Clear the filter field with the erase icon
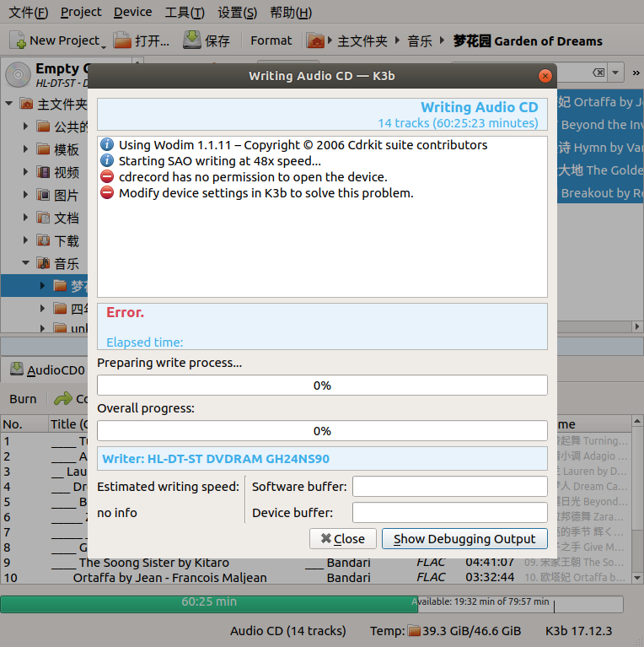The image size is (644, 647). click(598, 73)
